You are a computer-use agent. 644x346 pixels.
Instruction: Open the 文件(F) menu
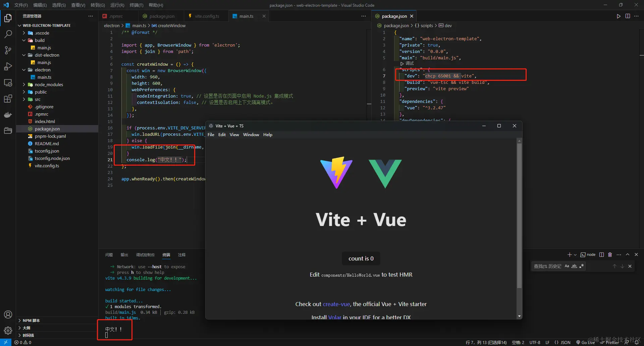point(21,5)
